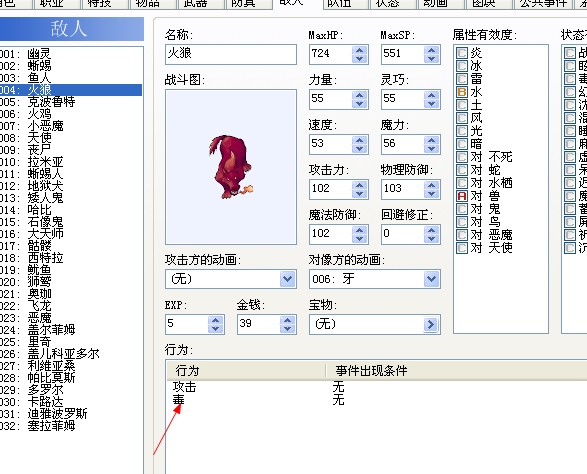This screenshot has height=474, width=587.
Task: Toggle 风 element efficiency box
Action: pyautogui.click(x=462, y=118)
